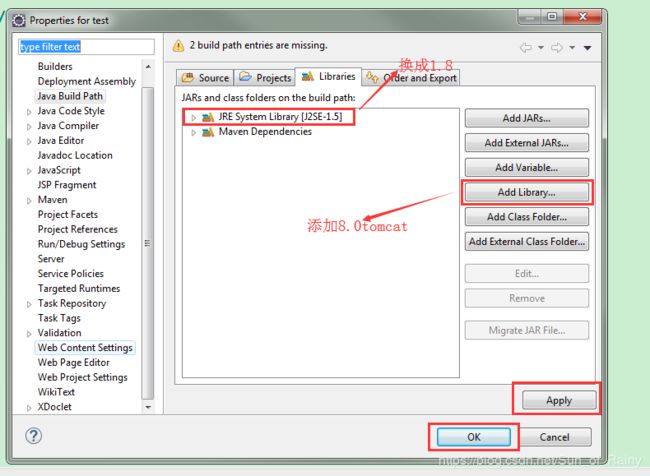Click the JRE System Library icon
Screen dimensions: 650x476
pos(208,117)
